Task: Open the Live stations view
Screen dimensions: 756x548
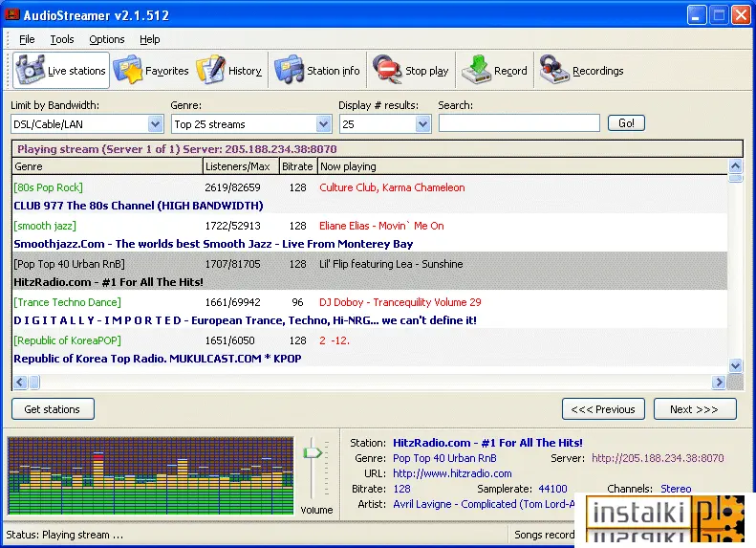Action: [x=61, y=71]
